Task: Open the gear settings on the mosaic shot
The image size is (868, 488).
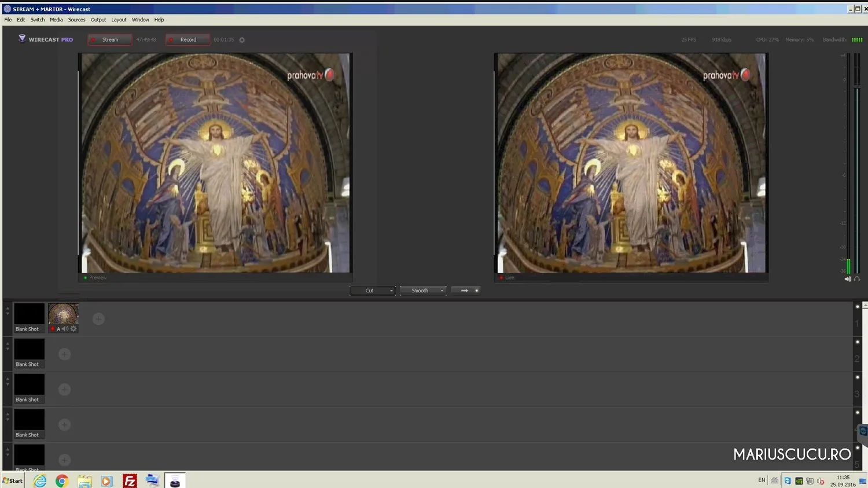Action: [73, 329]
